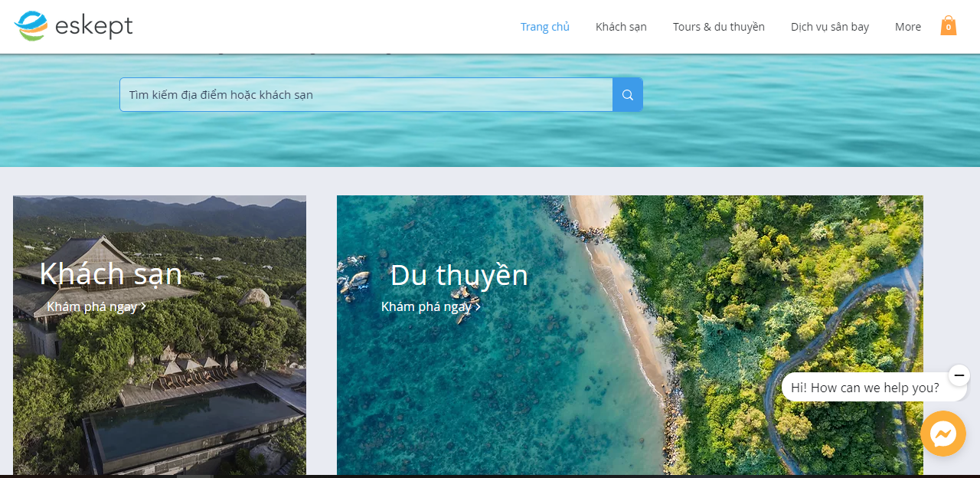The height and width of the screenshot is (478, 980).
Task: Open the Dịch vụ sân bay menu item
Action: (829, 27)
